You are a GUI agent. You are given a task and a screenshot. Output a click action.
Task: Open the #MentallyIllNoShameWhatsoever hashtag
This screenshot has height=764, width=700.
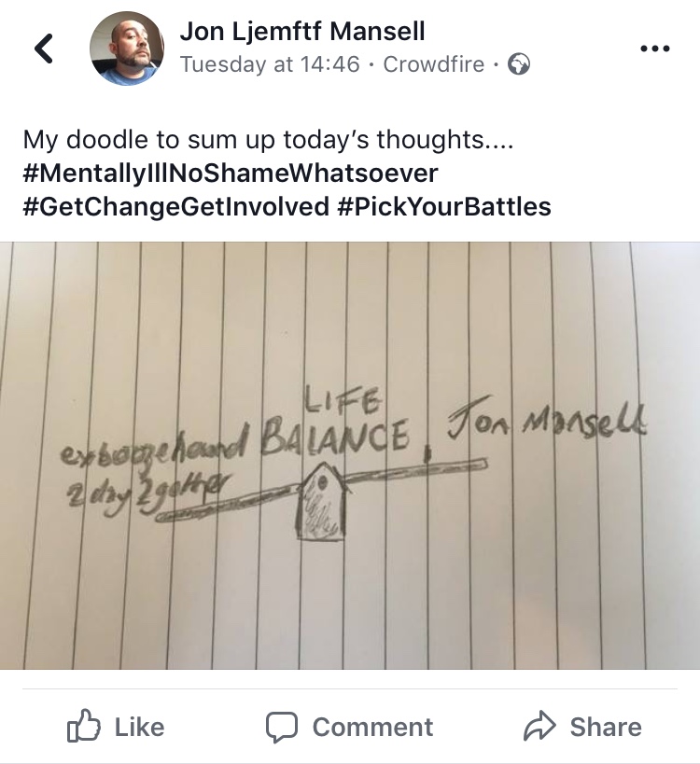click(231, 173)
